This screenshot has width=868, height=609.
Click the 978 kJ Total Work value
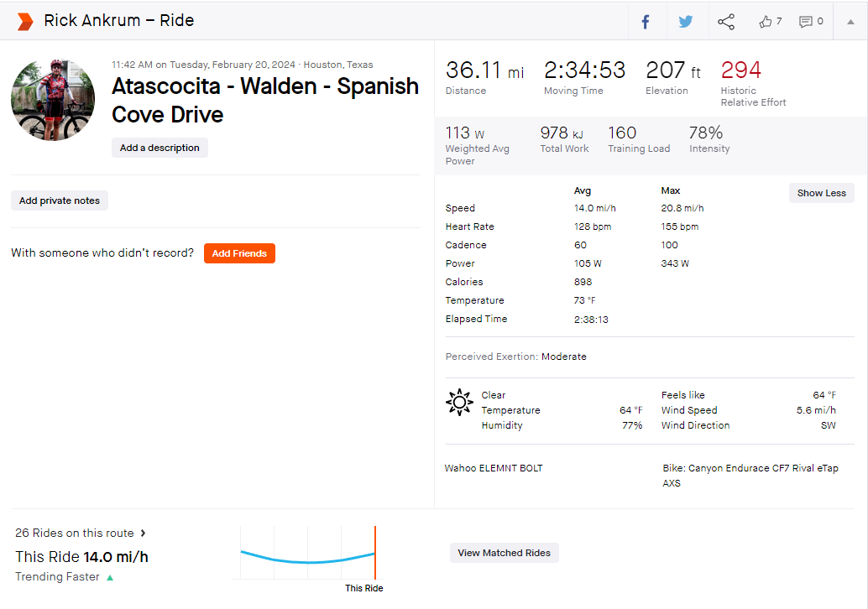coord(562,133)
